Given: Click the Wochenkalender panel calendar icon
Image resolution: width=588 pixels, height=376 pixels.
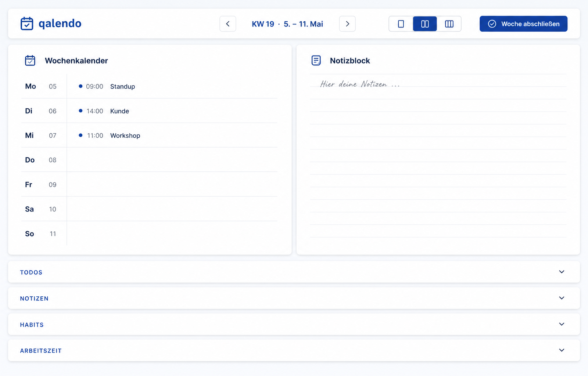Looking at the screenshot, I should coord(30,61).
